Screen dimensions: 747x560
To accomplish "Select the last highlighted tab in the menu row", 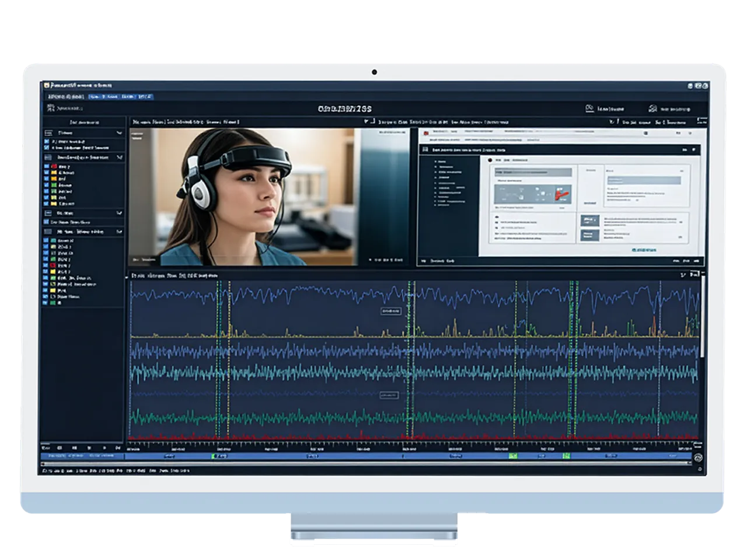I will click(x=145, y=96).
